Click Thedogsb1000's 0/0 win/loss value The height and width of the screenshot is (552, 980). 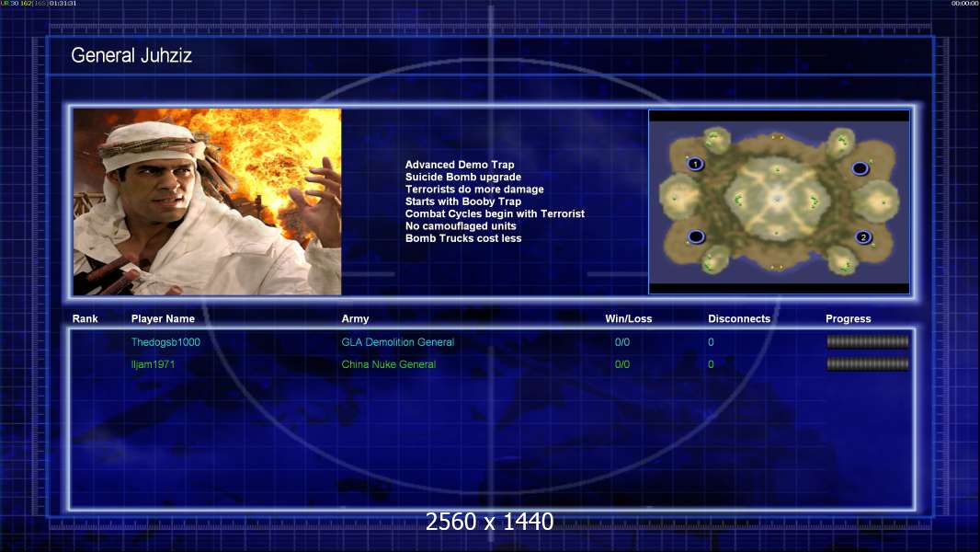click(621, 342)
